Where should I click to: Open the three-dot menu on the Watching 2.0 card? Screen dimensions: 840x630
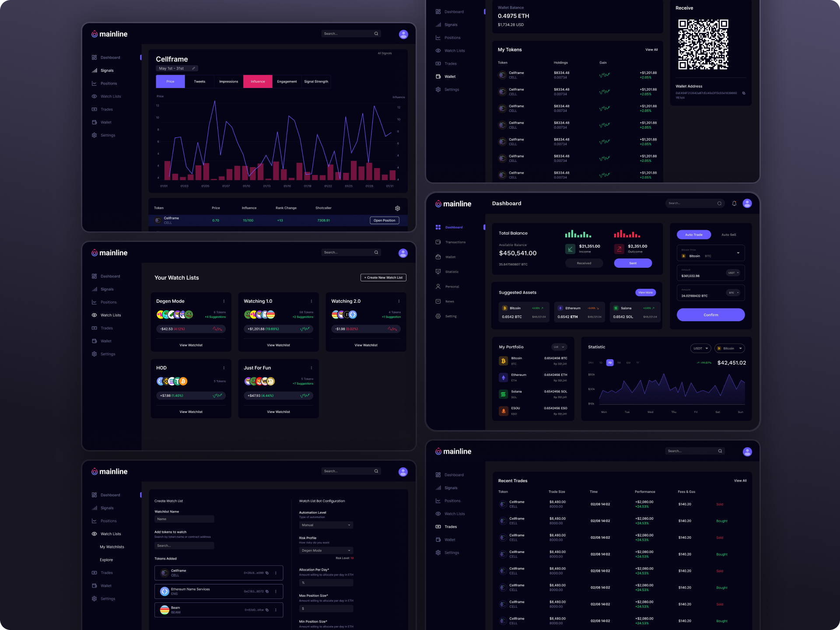coord(399,301)
